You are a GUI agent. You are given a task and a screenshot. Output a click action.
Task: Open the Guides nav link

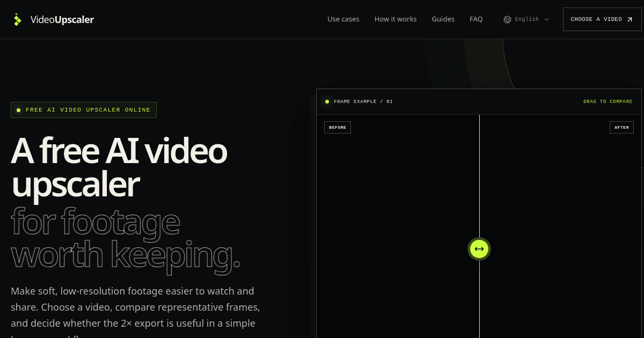(443, 19)
